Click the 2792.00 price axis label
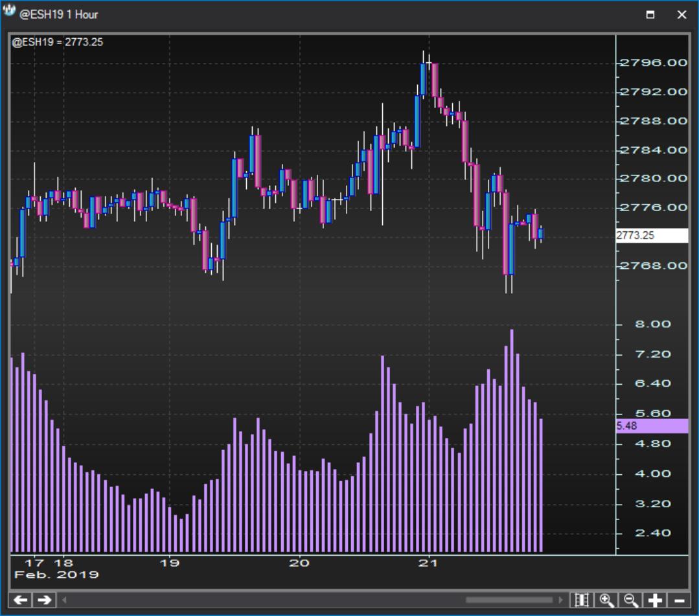This screenshot has height=616, width=699. pos(654,92)
